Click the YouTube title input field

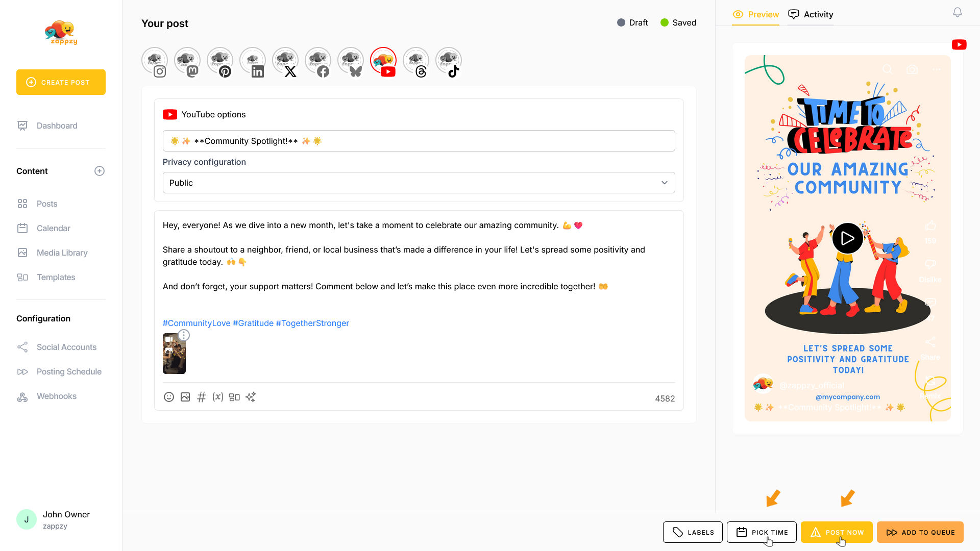tap(419, 141)
